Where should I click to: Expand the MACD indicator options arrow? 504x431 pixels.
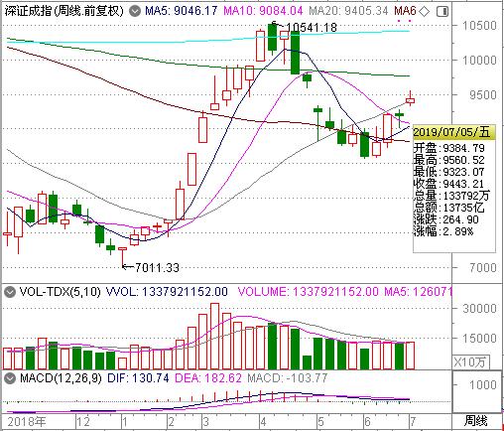point(10,378)
